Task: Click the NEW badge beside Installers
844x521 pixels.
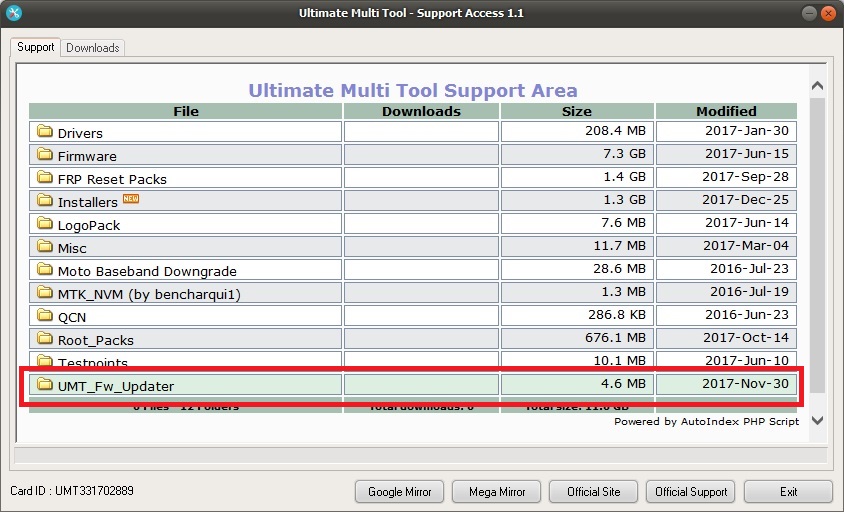Action: pyautogui.click(x=131, y=199)
